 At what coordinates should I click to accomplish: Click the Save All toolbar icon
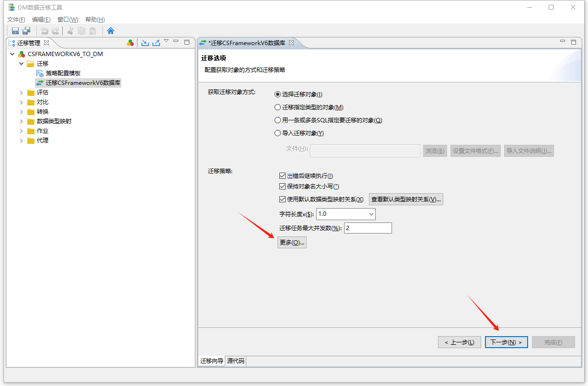click(x=26, y=31)
